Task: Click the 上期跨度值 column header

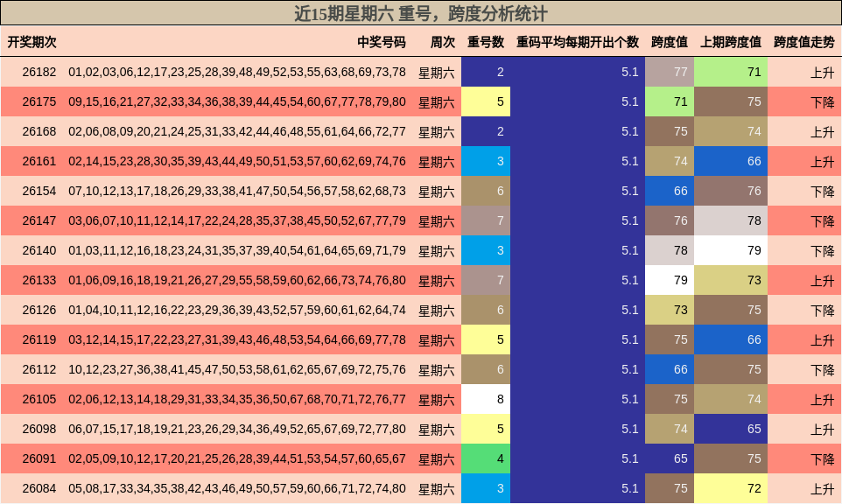Action: click(x=730, y=42)
